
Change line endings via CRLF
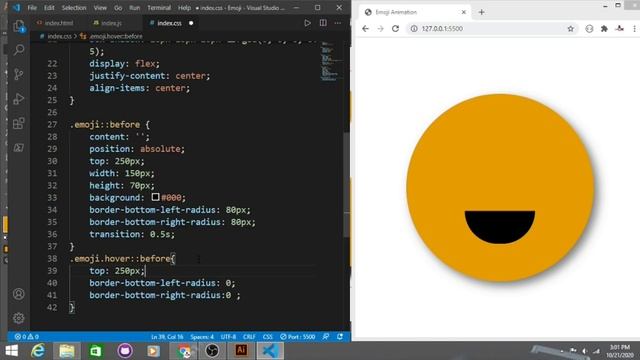pos(249,337)
